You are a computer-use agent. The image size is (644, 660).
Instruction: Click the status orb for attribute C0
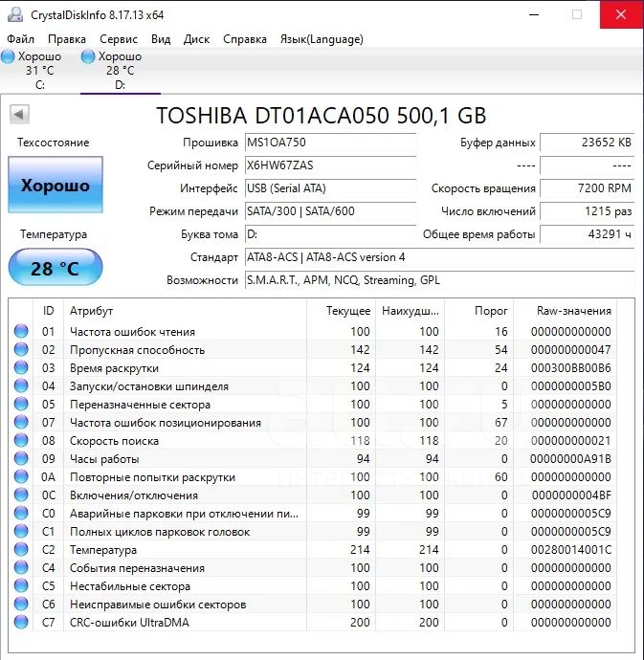(x=21, y=513)
